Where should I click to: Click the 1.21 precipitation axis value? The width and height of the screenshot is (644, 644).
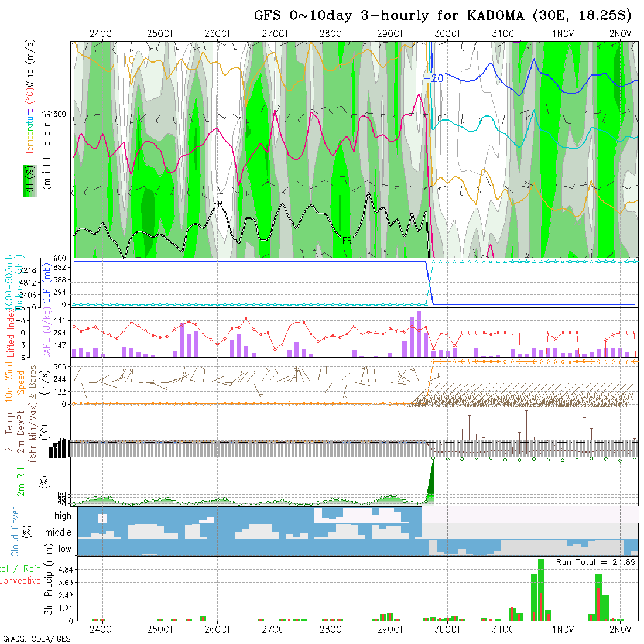point(66,608)
